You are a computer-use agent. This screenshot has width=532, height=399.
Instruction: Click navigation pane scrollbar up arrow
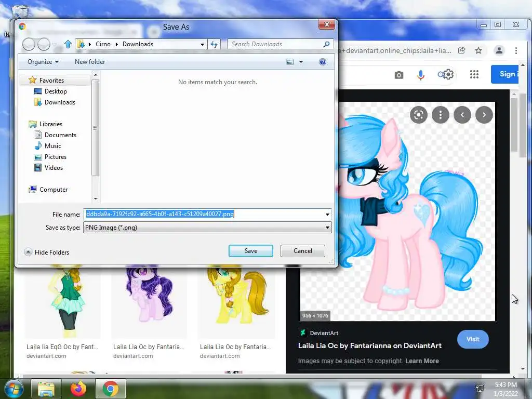[96, 75]
